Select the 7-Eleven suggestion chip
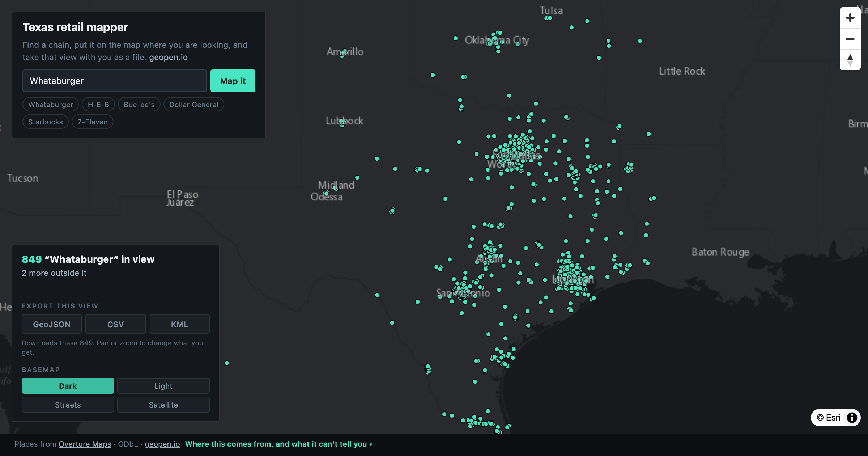Viewport: 868px width, 456px height. click(x=93, y=122)
